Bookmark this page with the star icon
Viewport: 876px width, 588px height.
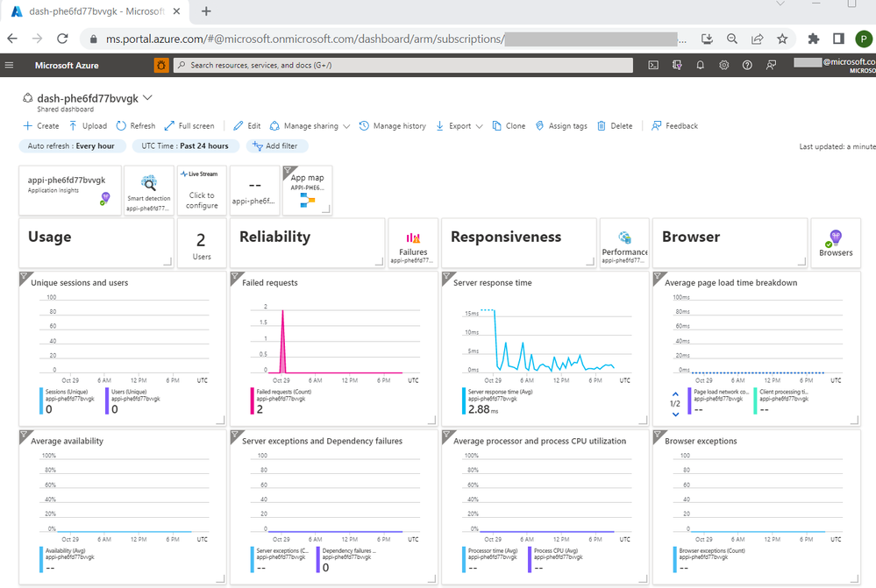pyautogui.click(x=782, y=39)
